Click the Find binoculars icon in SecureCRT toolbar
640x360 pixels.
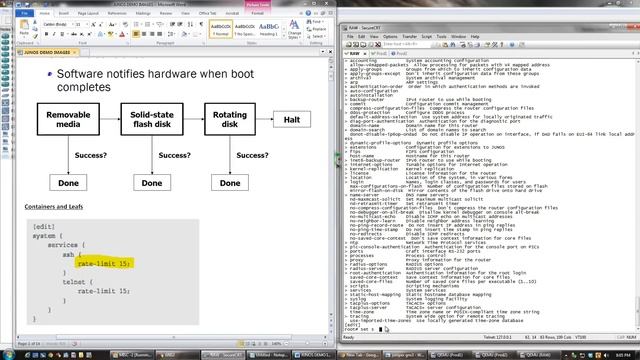coord(453,44)
